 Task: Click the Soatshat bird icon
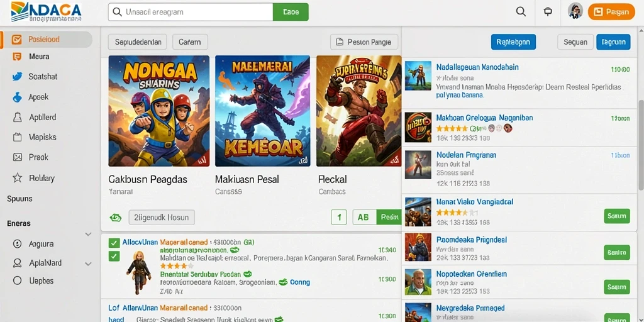(x=17, y=76)
